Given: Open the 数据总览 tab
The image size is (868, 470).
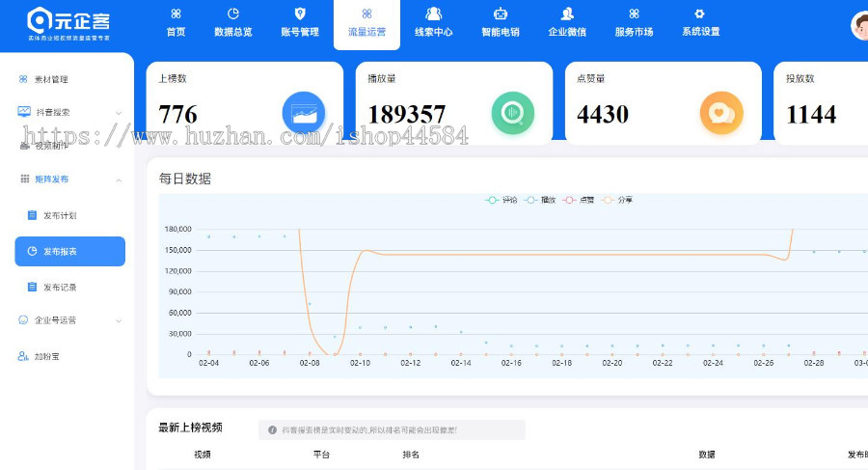Looking at the screenshot, I should coord(233,23).
